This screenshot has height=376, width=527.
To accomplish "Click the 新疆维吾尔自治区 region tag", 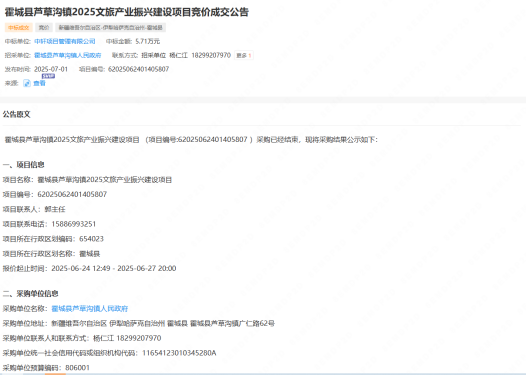I will point(111,28).
